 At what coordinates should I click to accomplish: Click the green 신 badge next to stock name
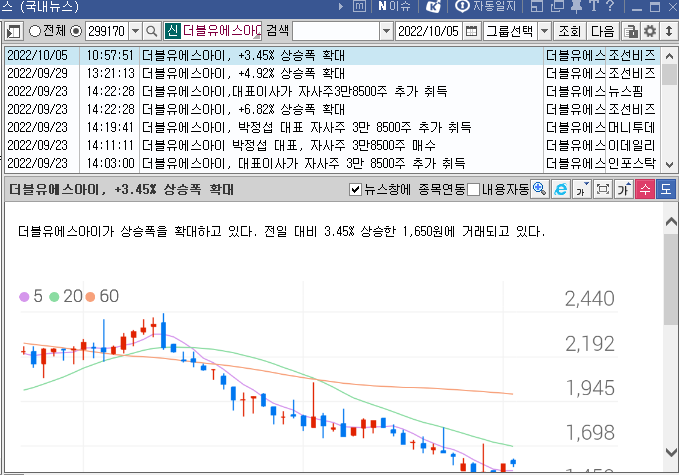click(x=172, y=31)
